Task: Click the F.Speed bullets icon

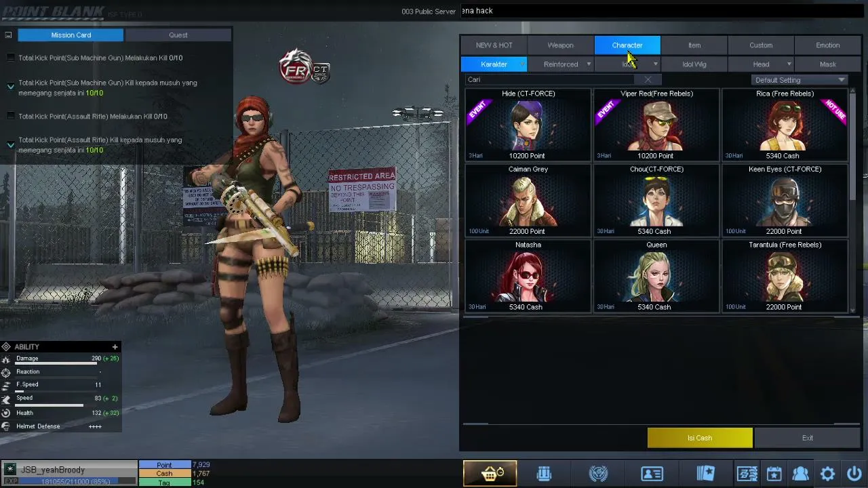Action: pyautogui.click(x=7, y=385)
